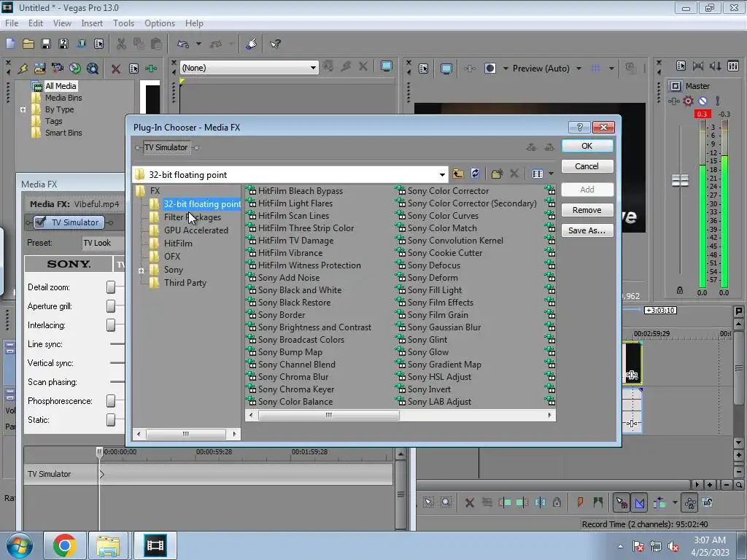Select Sony Chroma Keyer in plug-in list
747x560 pixels.
pyautogui.click(x=296, y=389)
